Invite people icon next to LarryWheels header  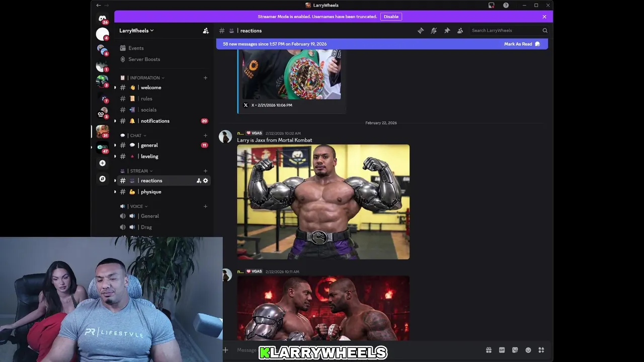point(206,31)
